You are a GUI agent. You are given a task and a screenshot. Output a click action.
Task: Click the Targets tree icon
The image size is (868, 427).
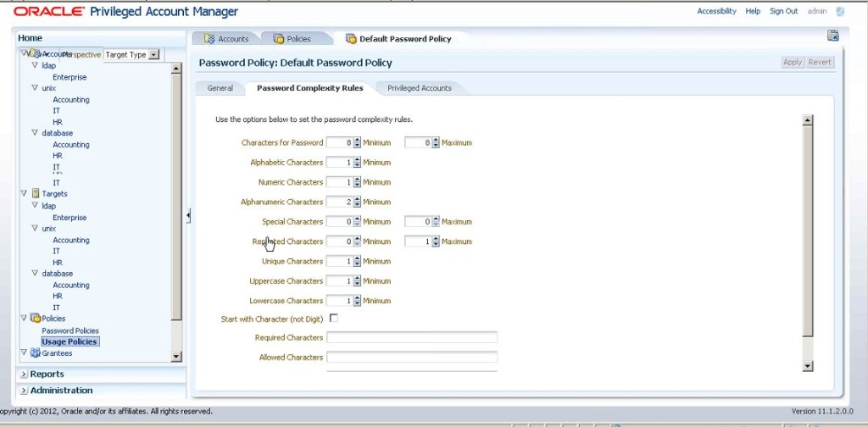[36, 194]
